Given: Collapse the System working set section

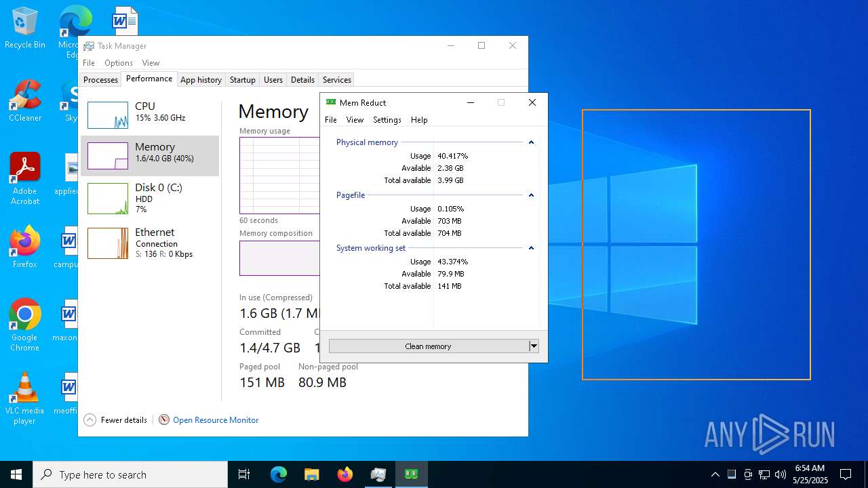Looking at the screenshot, I should click(531, 248).
